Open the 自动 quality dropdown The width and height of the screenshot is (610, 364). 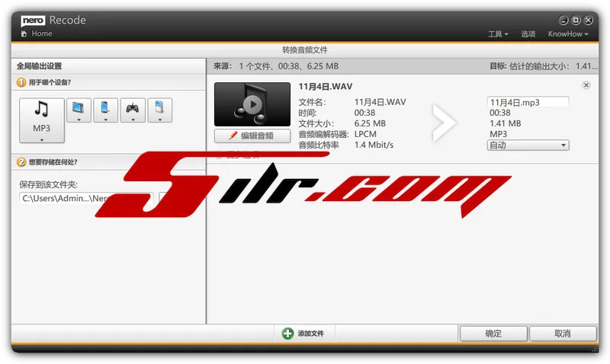coord(528,145)
